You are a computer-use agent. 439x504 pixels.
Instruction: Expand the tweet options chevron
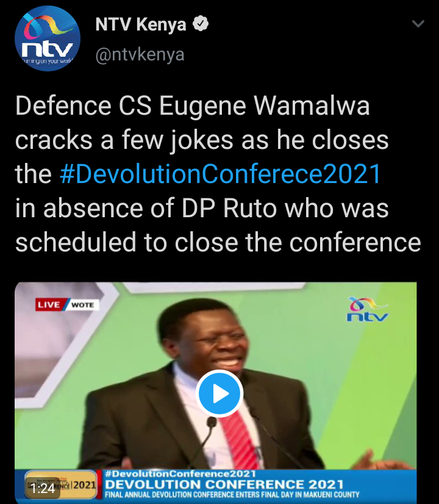(x=418, y=23)
